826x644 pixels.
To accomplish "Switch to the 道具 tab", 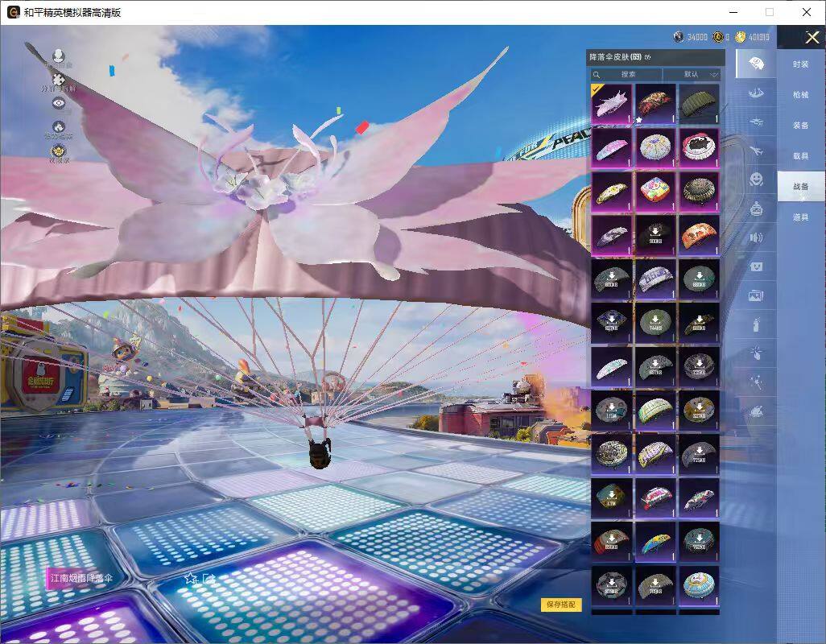I will (x=801, y=217).
